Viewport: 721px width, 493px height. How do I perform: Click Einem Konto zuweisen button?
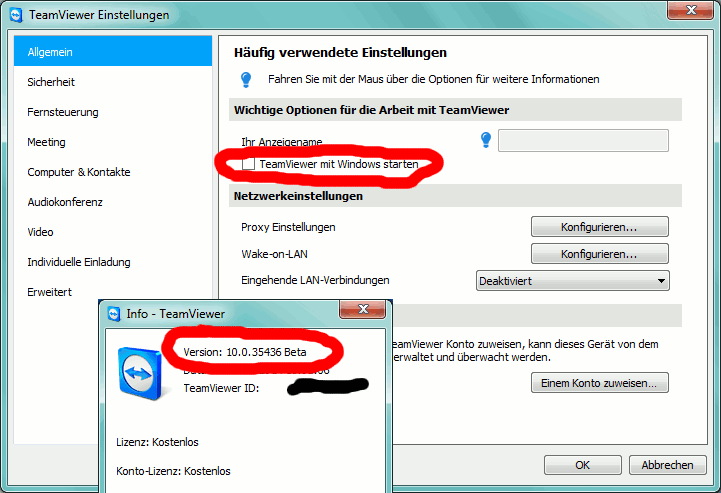click(x=600, y=383)
